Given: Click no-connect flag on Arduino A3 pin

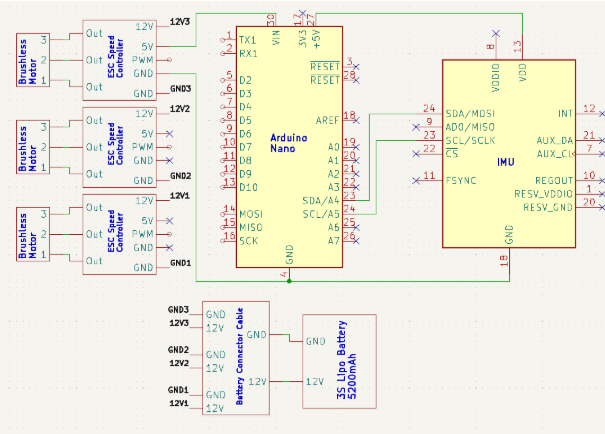Looking at the screenshot, I should coord(356,187).
